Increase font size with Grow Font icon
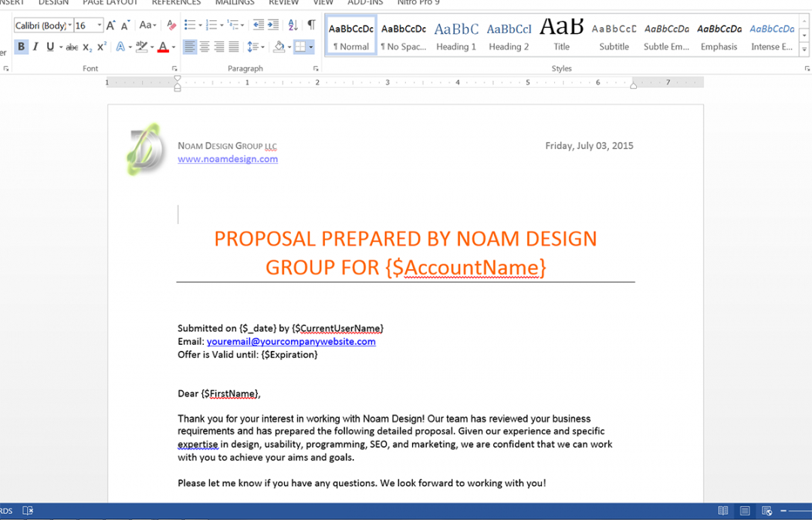812x520 pixels. (x=111, y=26)
